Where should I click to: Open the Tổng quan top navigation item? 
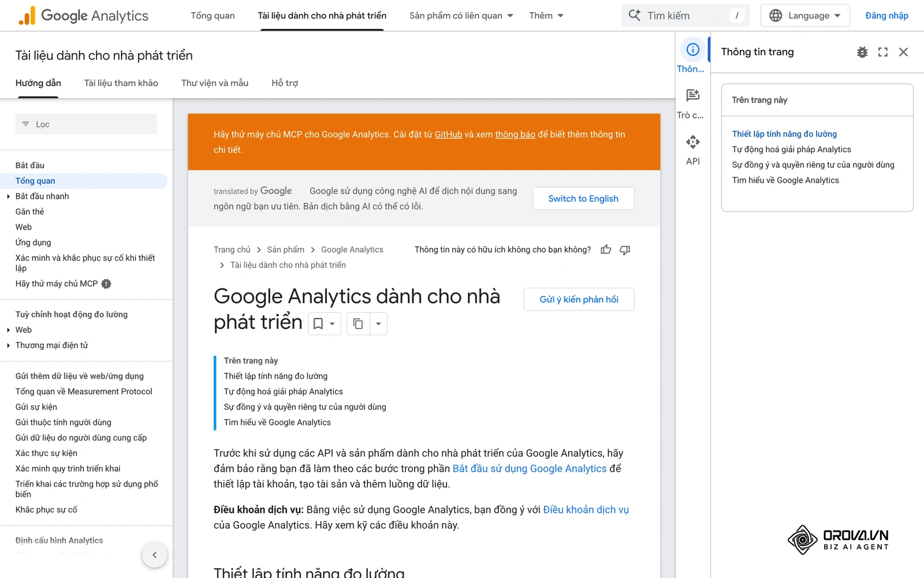(x=213, y=16)
